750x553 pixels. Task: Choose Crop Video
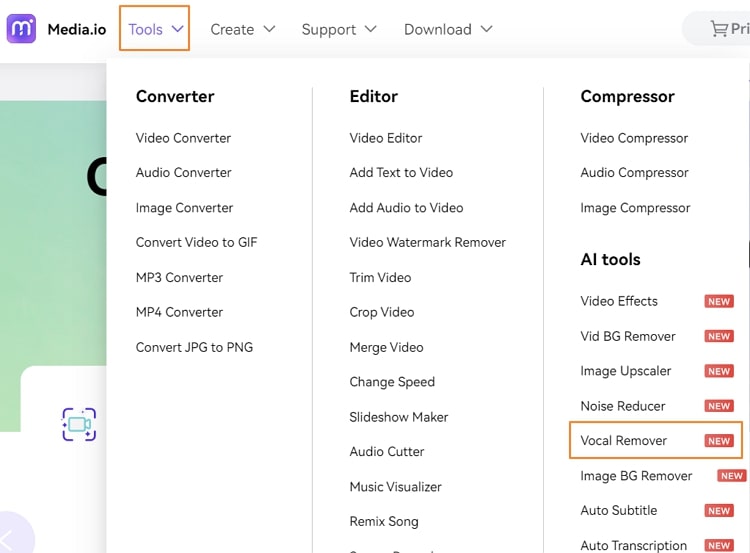tap(382, 312)
